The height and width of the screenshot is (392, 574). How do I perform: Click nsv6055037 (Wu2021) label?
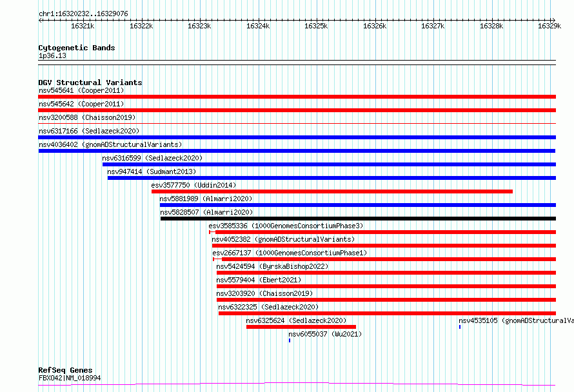point(325,334)
